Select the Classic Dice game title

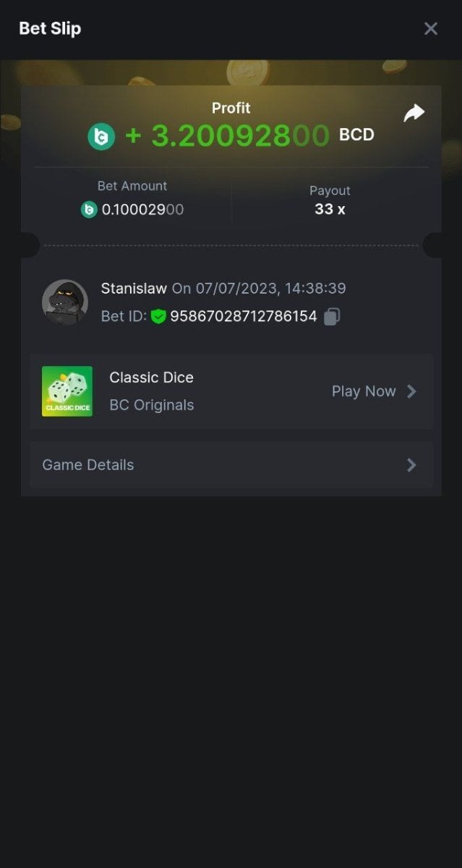pos(151,378)
